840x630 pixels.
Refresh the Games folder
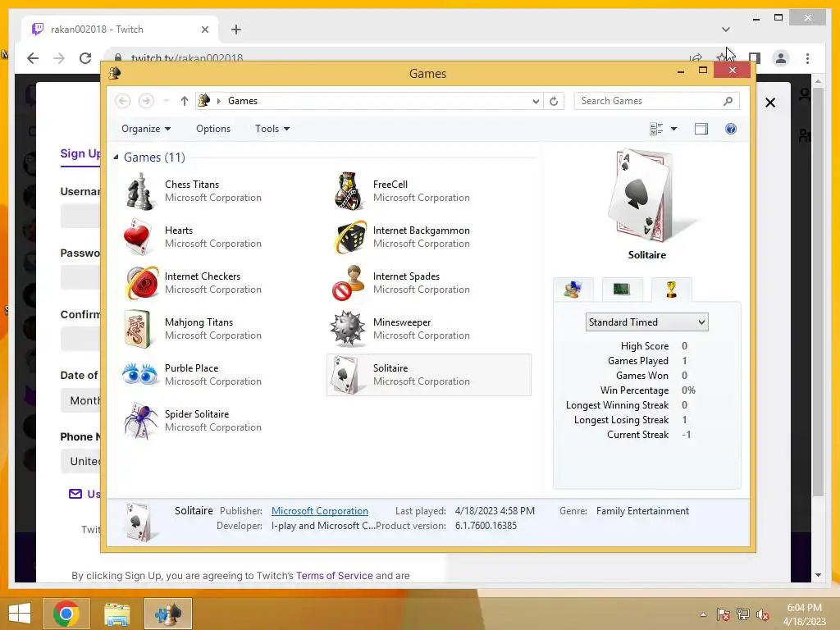click(554, 101)
